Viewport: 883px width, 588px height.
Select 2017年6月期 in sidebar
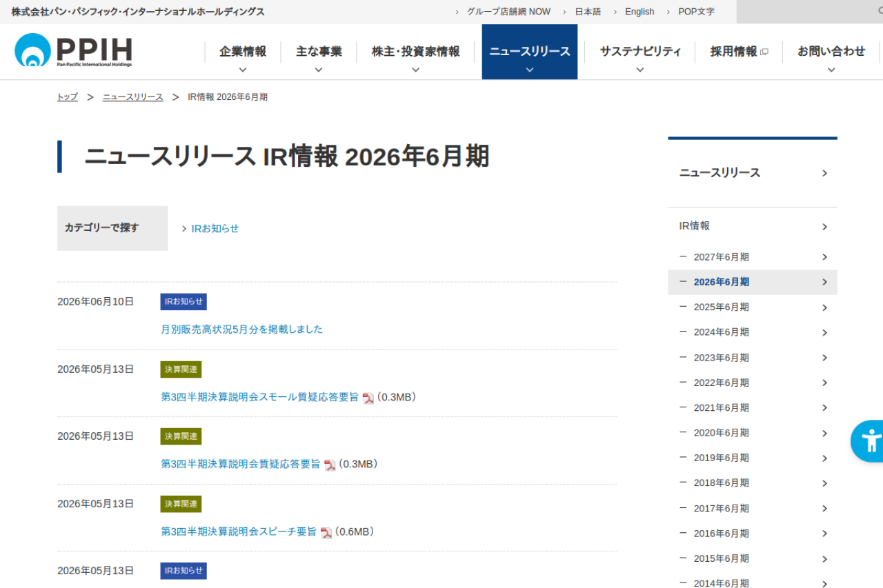click(x=753, y=509)
